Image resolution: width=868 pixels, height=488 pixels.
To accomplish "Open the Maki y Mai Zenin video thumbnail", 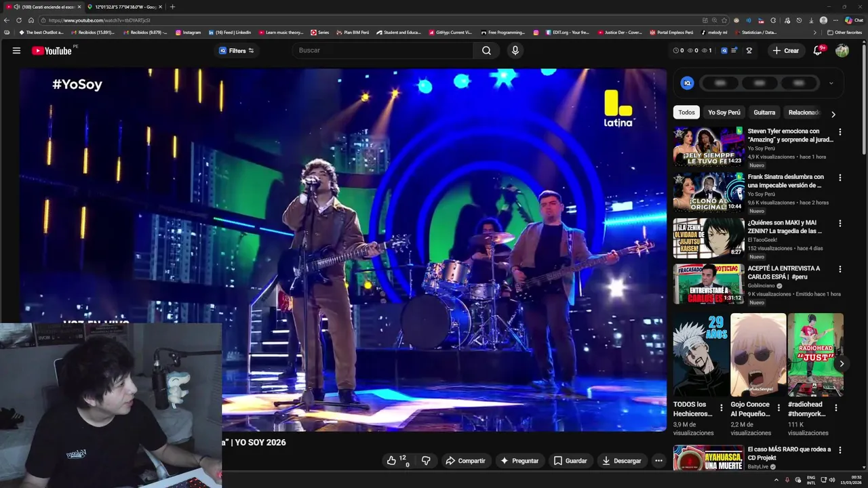I will (708, 238).
